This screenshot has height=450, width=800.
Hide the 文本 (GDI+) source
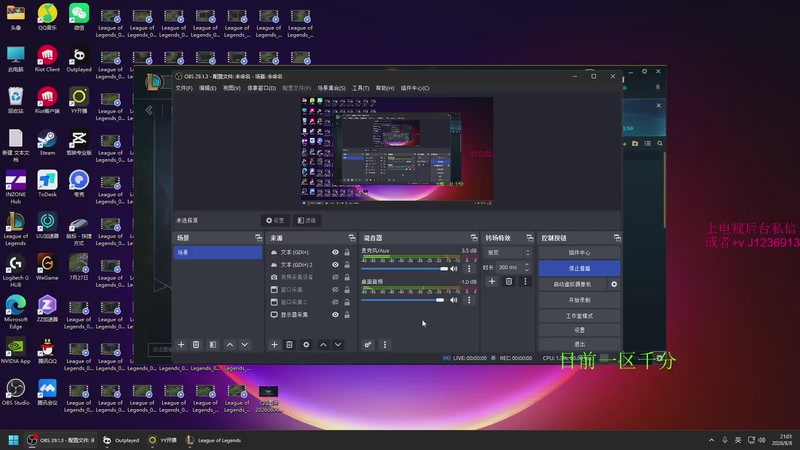[x=335, y=252]
